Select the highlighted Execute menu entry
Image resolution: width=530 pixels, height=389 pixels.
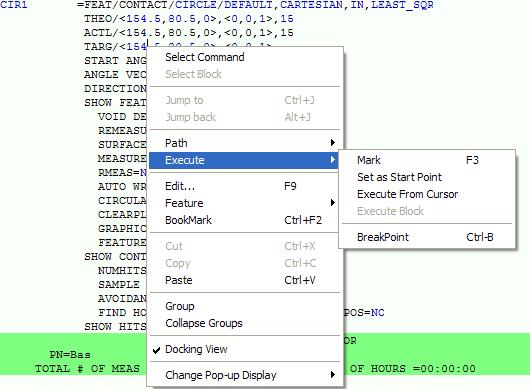pos(244,160)
